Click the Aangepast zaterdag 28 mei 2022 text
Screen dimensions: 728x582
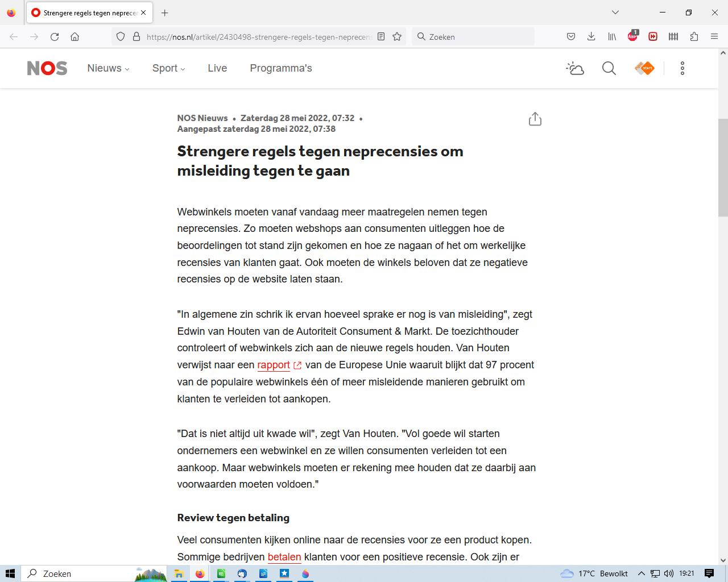click(x=257, y=129)
